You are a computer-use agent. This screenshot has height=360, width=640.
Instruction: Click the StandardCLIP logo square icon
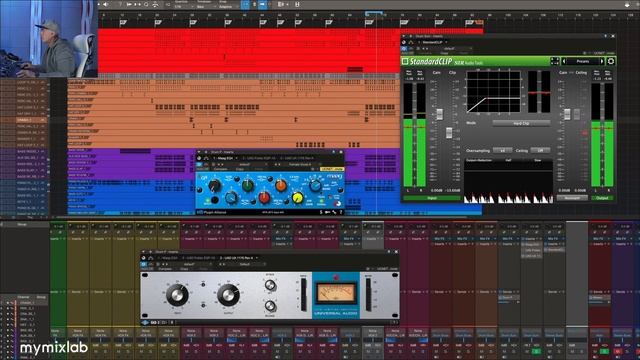coord(405,61)
